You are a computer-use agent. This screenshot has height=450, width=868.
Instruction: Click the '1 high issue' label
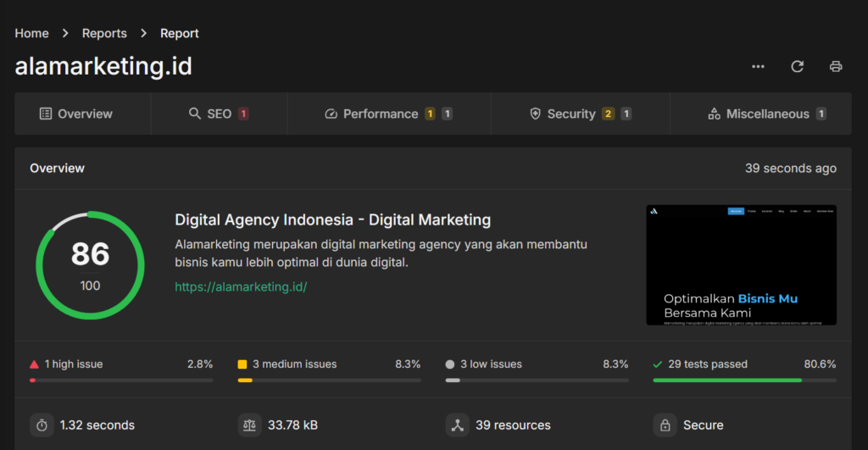point(74,364)
